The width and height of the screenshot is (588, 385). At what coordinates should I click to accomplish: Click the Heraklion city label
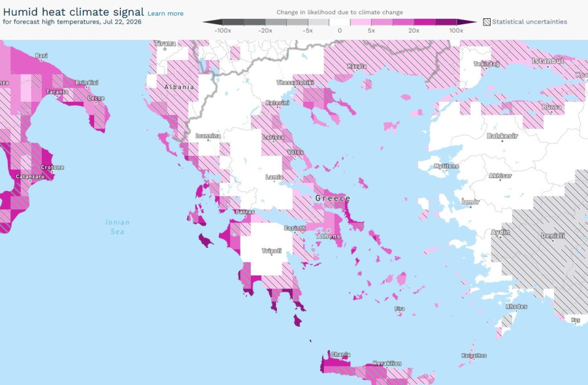click(387, 363)
